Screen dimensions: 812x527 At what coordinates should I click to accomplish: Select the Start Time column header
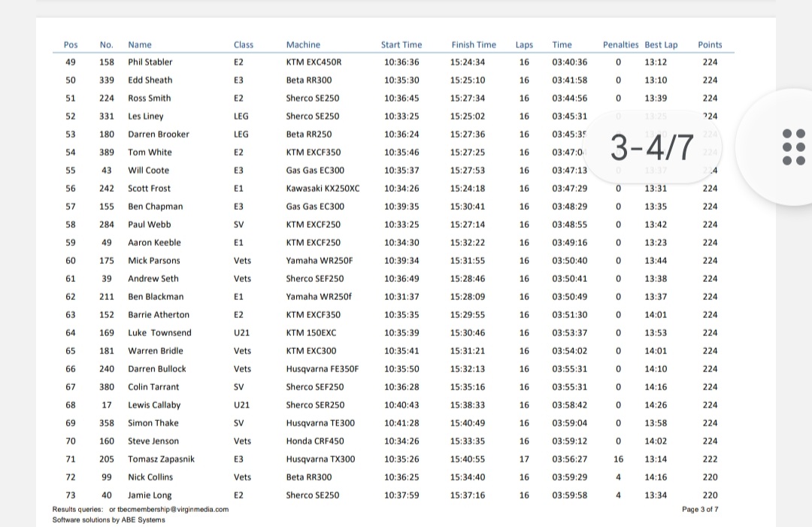401,44
